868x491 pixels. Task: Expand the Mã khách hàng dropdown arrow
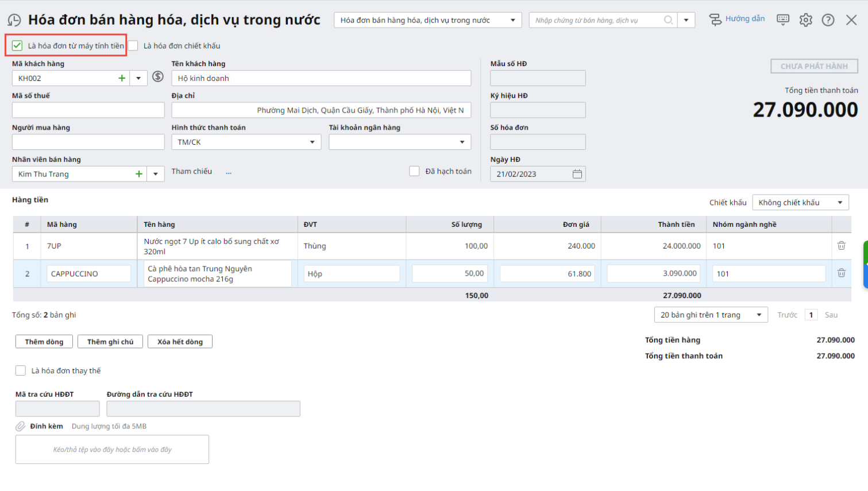(x=138, y=78)
